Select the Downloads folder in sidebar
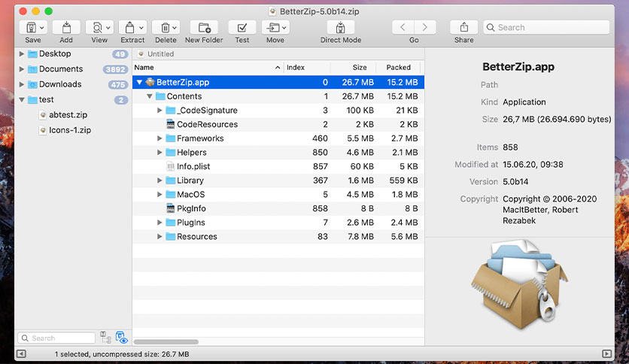Image resolution: width=629 pixels, height=364 pixels. tap(60, 84)
